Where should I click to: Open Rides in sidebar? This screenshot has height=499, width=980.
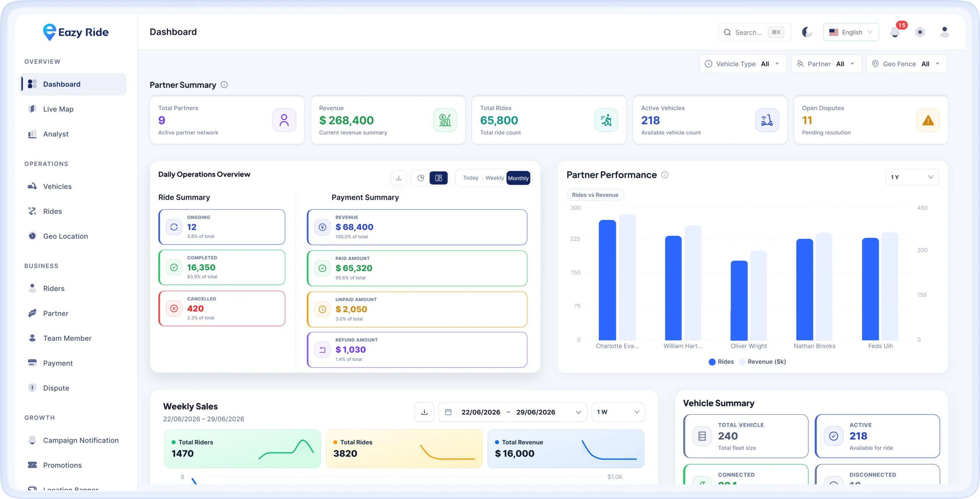pos(73,211)
